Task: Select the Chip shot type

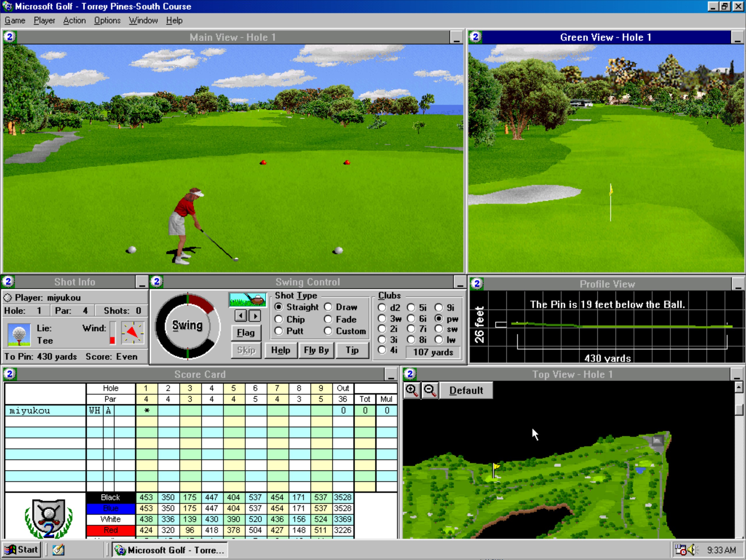Action: tap(290, 319)
